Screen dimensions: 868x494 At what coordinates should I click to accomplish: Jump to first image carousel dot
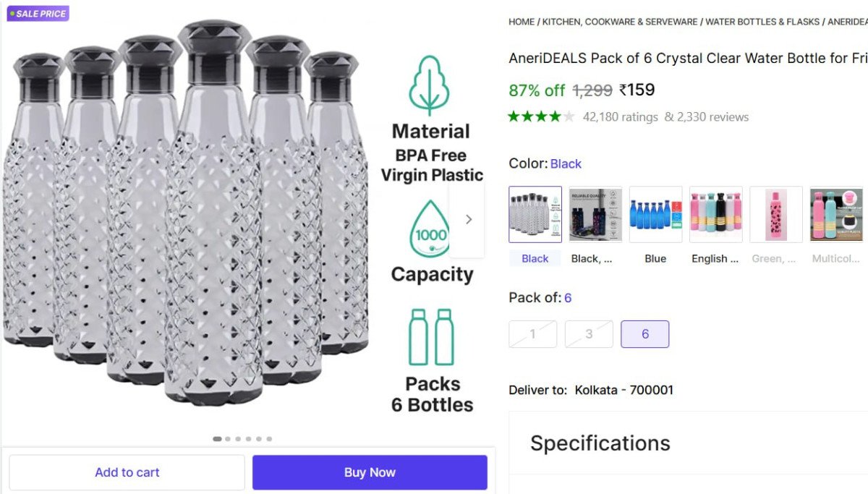pyautogui.click(x=217, y=438)
